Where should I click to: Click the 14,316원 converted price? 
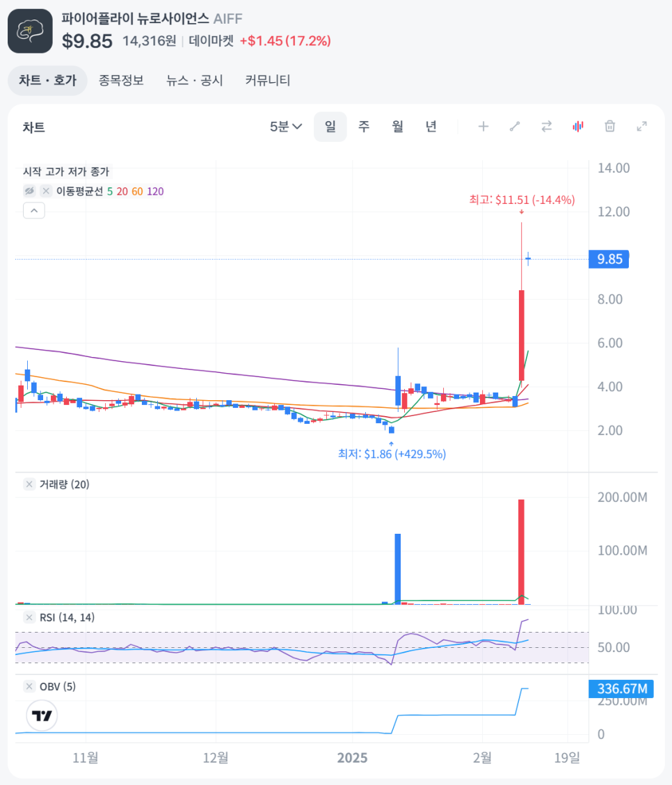pos(149,41)
